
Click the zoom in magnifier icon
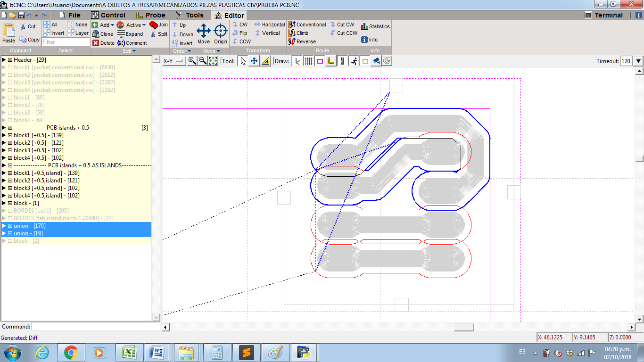tap(192, 61)
